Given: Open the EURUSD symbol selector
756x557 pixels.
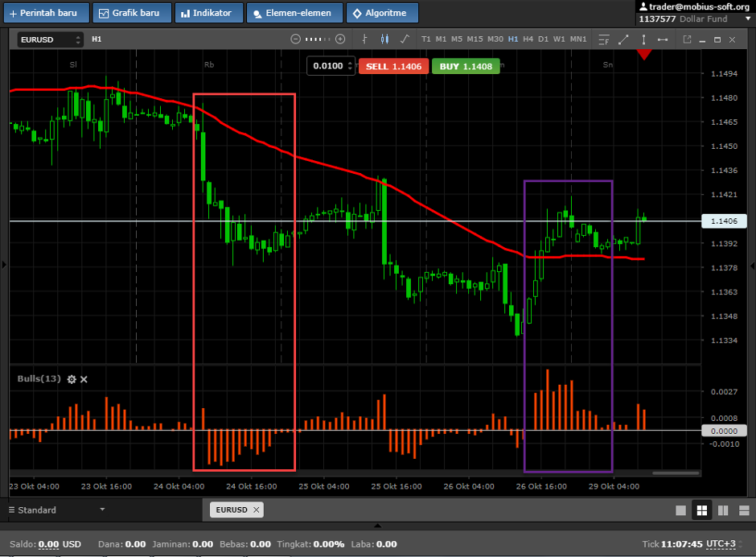Looking at the screenshot, I should tap(50, 39).
